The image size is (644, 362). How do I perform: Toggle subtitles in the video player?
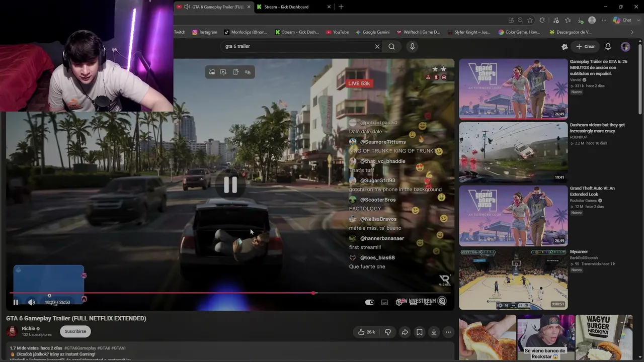click(x=384, y=302)
